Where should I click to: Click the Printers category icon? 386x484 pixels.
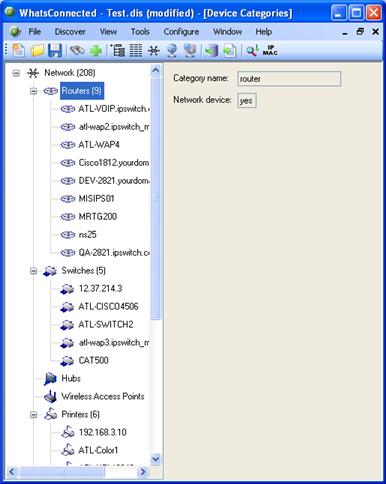point(50,415)
